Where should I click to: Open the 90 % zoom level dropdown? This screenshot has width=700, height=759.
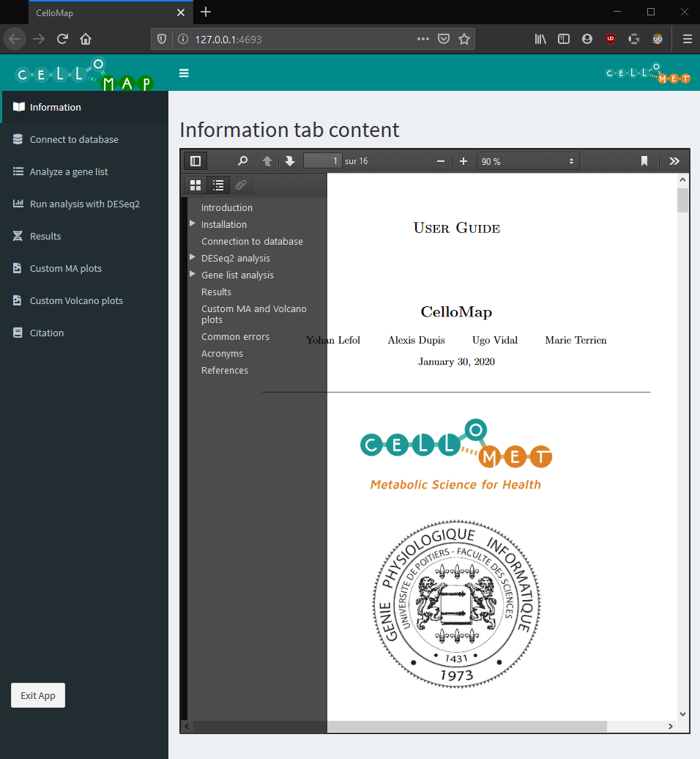[528, 161]
